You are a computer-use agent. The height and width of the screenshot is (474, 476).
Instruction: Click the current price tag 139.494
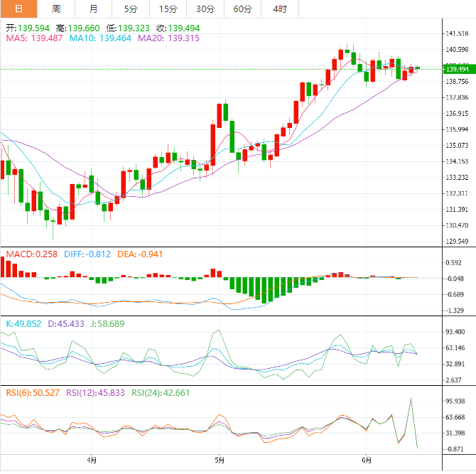[x=454, y=69]
